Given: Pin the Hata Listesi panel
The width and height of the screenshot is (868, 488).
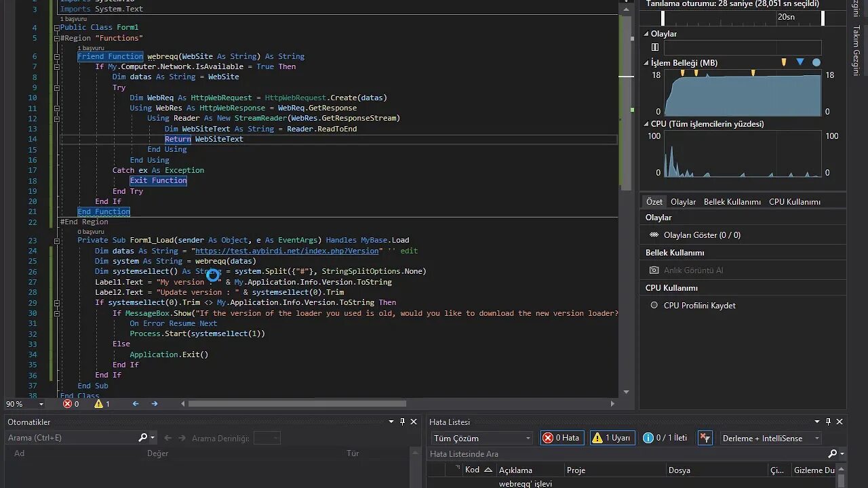Looking at the screenshot, I should point(828,422).
